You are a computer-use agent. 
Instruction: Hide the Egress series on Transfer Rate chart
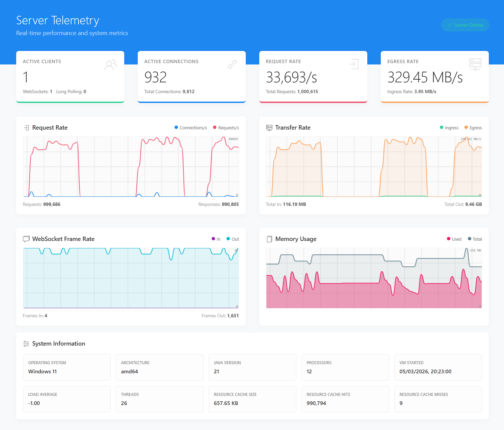click(x=473, y=128)
